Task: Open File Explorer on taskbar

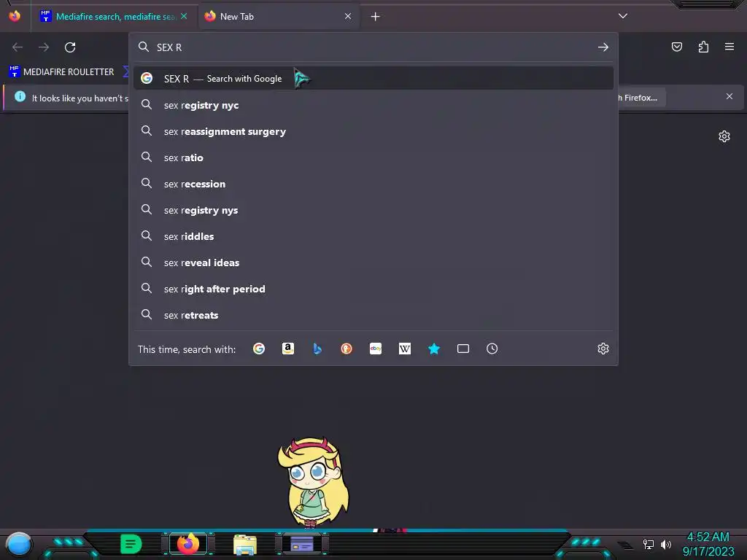Action: coord(245,544)
